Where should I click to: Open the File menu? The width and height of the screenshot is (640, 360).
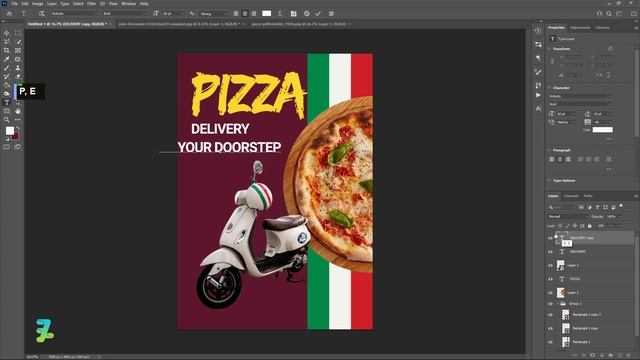pyautogui.click(x=14, y=4)
